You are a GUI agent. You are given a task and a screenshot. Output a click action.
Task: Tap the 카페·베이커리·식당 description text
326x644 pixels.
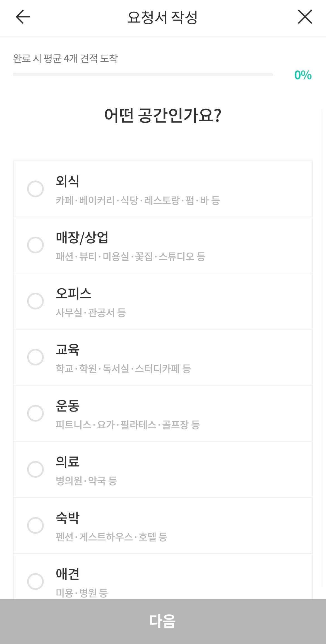[x=138, y=201]
